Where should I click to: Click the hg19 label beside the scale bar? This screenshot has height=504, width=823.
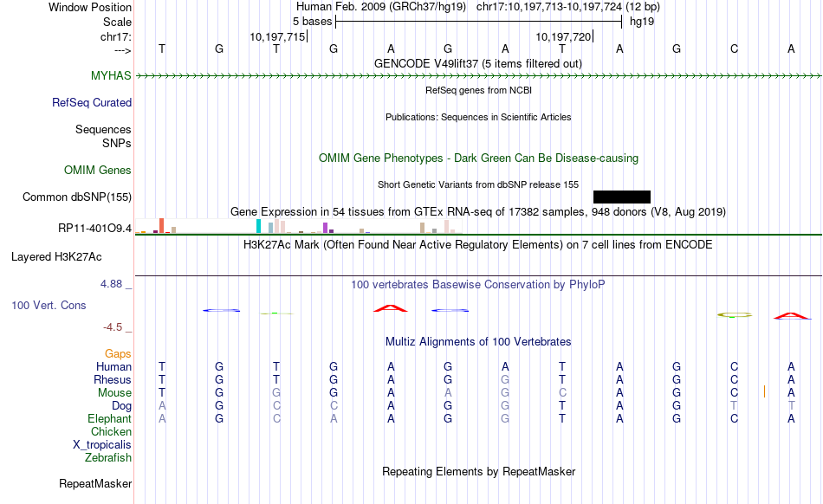pos(642,22)
